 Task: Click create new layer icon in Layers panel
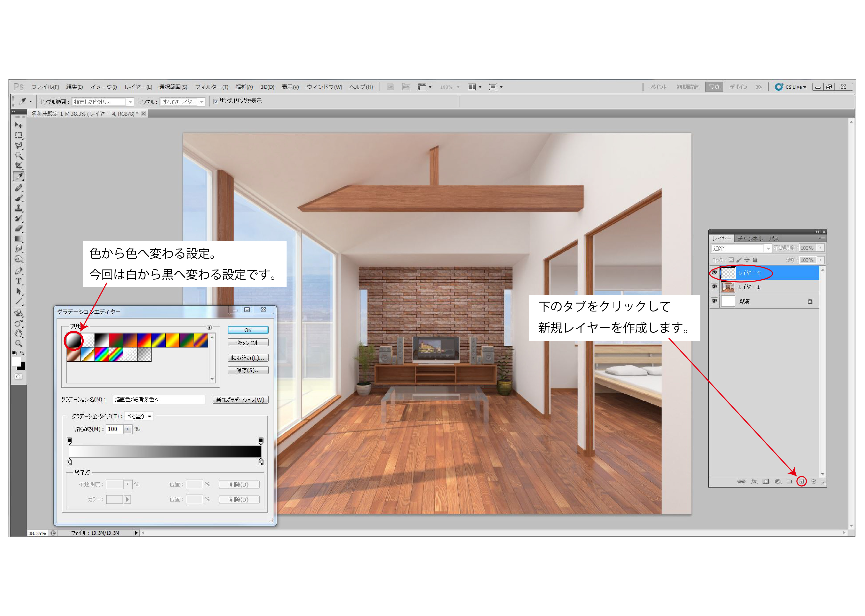click(x=801, y=481)
